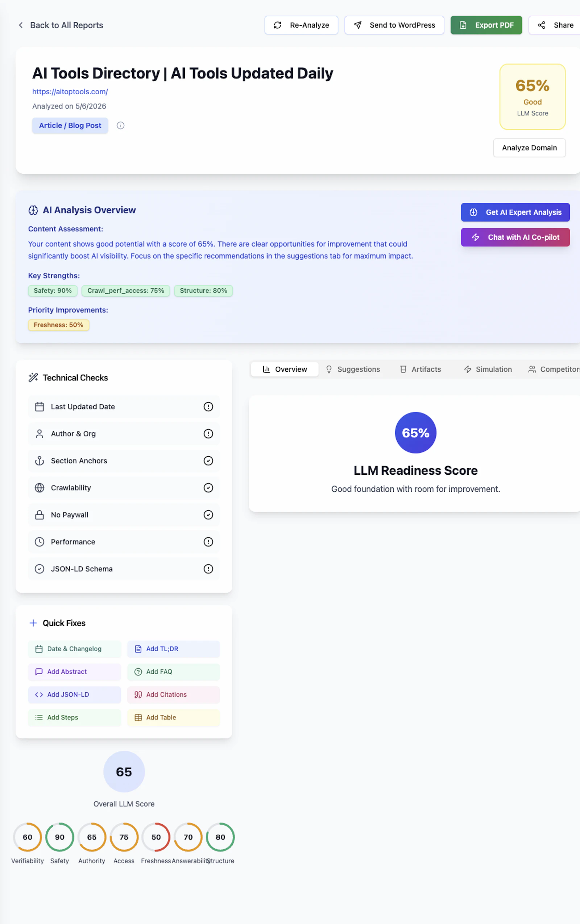Click the 65% Good LLM Score badge

tap(533, 97)
